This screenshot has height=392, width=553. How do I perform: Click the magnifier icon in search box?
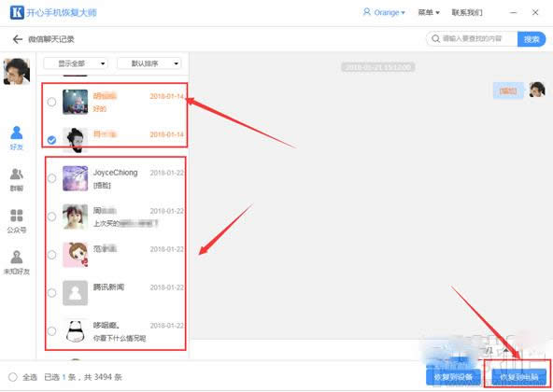(x=436, y=38)
